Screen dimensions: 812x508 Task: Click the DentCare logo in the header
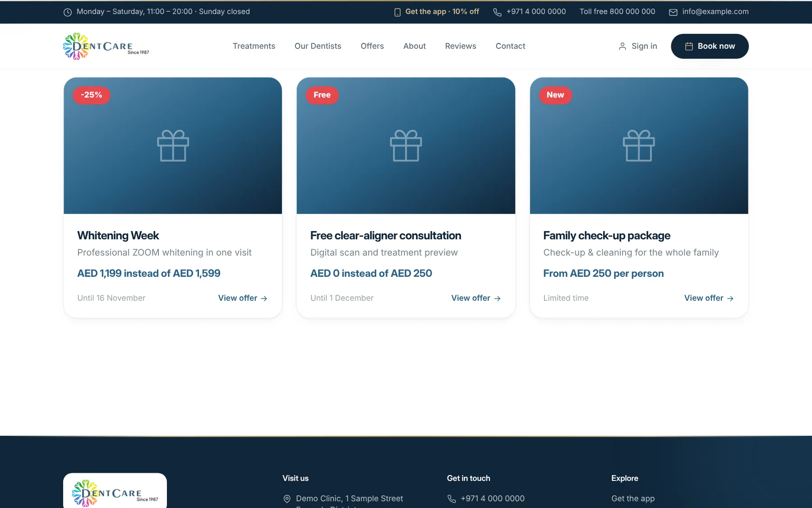pyautogui.click(x=106, y=46)
